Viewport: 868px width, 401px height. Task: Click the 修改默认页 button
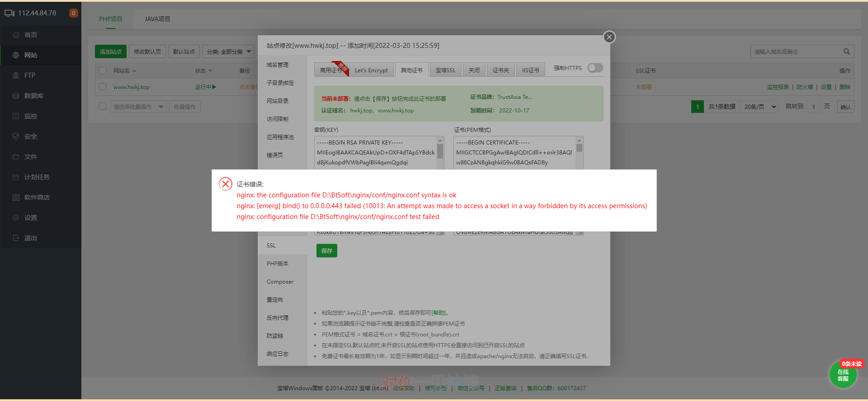147,51
